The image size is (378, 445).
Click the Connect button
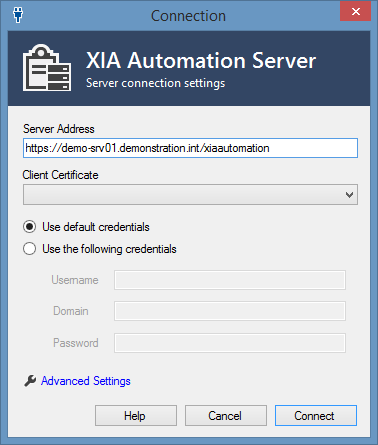click(x=316, y=416)
